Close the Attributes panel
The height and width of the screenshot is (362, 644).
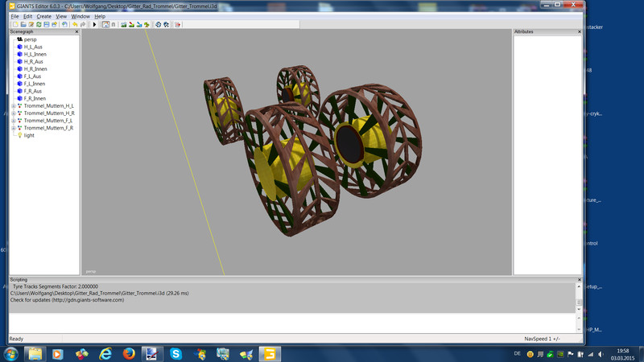[579, 31]
